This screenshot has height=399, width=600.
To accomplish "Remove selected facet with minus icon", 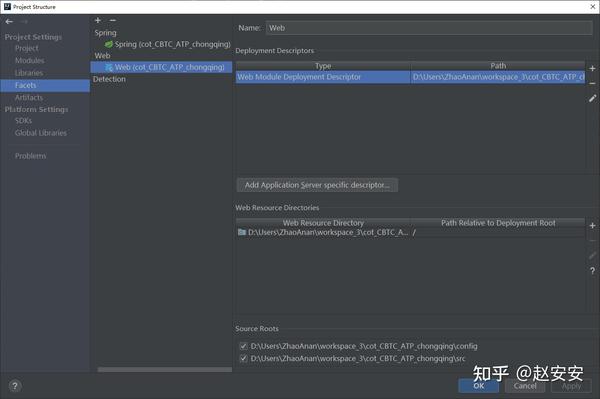I will [112, 20].
